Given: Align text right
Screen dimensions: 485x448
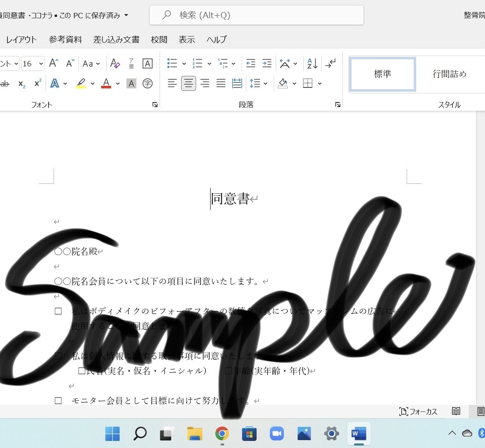Looking at the screenshot, I should [205, 83].
